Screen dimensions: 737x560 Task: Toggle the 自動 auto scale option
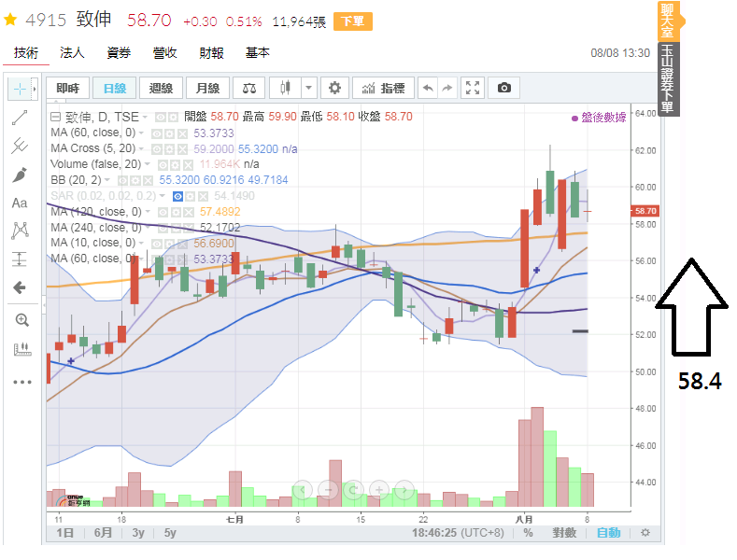[x=608, y=533]
